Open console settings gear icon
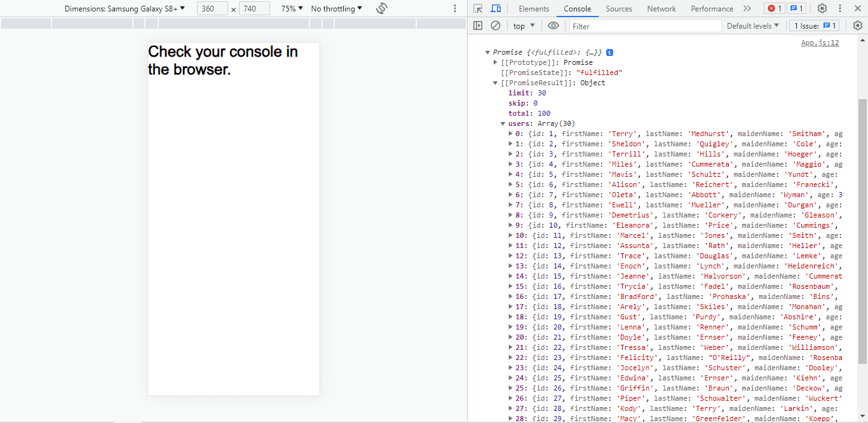 click(x=858, y=25)
